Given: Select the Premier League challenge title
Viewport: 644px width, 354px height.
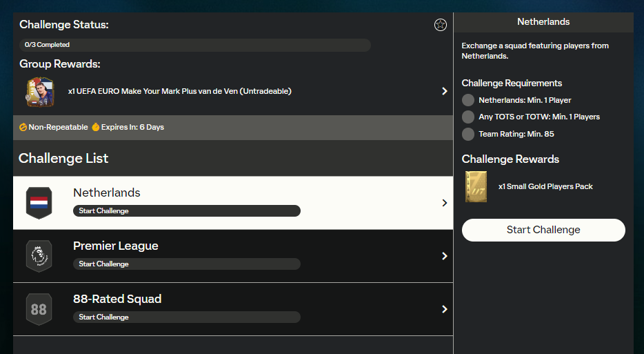Looking at the screenshot, I should 116,246.
